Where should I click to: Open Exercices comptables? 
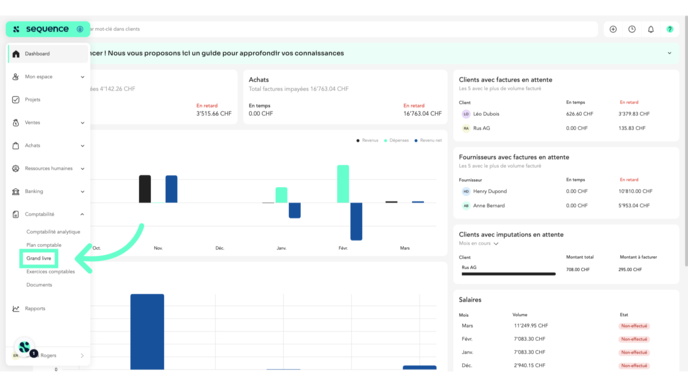click(x=50, y=272)
